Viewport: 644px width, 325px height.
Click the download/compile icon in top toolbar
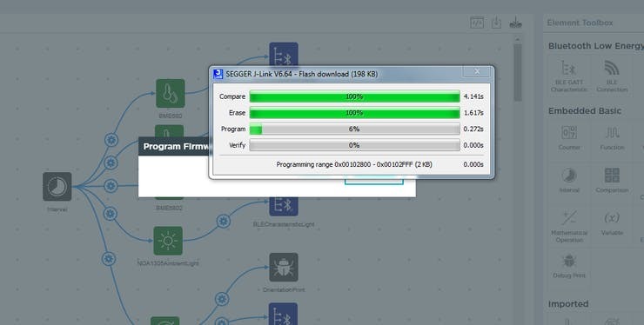(x=496, y=23)
